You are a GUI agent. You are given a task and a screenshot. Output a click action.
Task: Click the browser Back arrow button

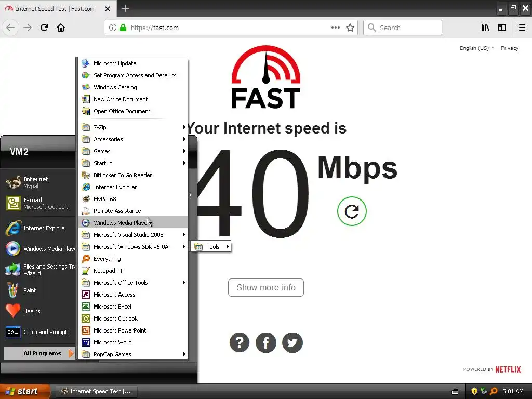click(x=10, y=28)
